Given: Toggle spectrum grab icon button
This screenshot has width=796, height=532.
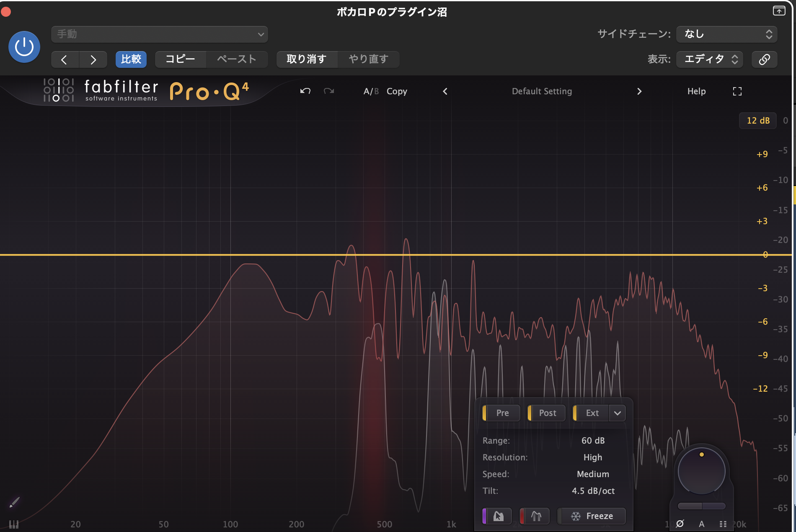Looking at the screenshot, I should coord(497,516).
